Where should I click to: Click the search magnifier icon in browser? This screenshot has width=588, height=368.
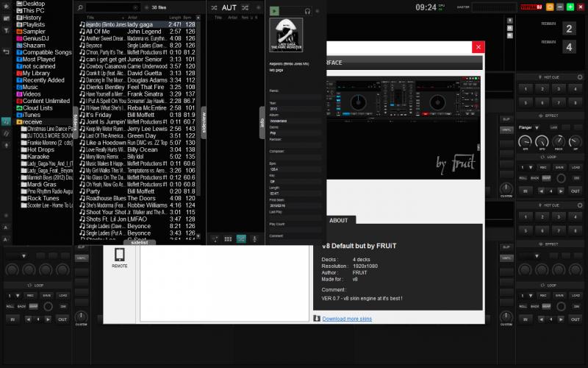pos(80,7)
